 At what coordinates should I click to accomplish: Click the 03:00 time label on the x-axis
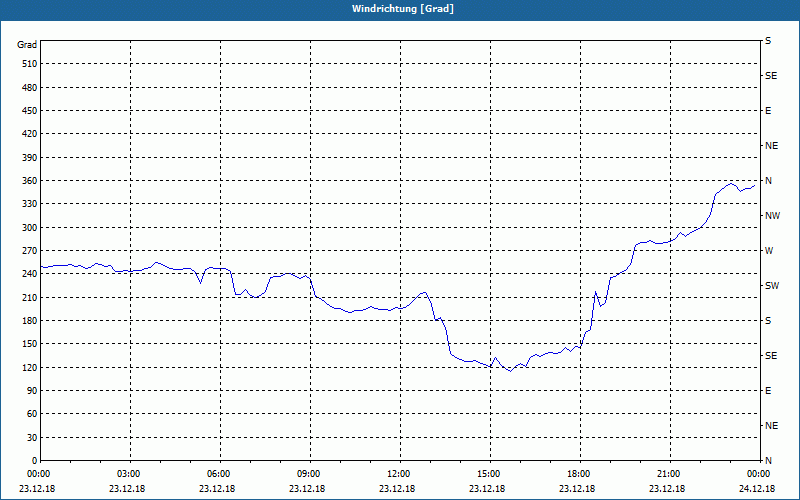point(131,474)
